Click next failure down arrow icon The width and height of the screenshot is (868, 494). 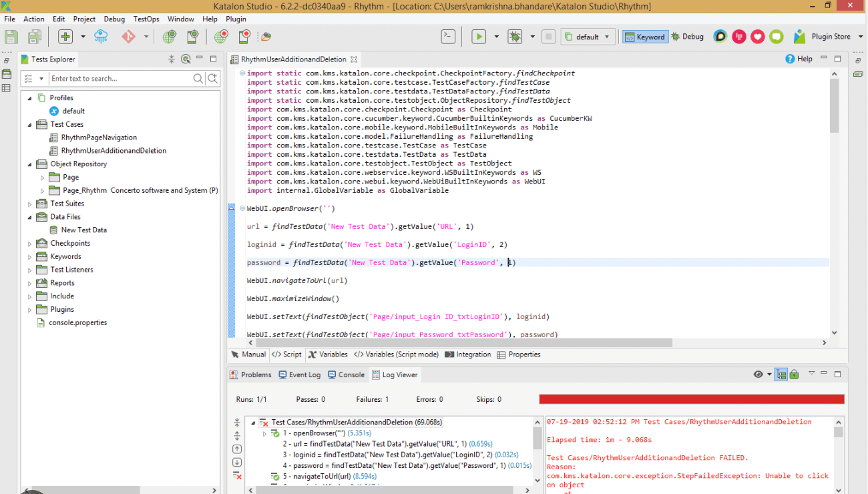click(237, 462)
